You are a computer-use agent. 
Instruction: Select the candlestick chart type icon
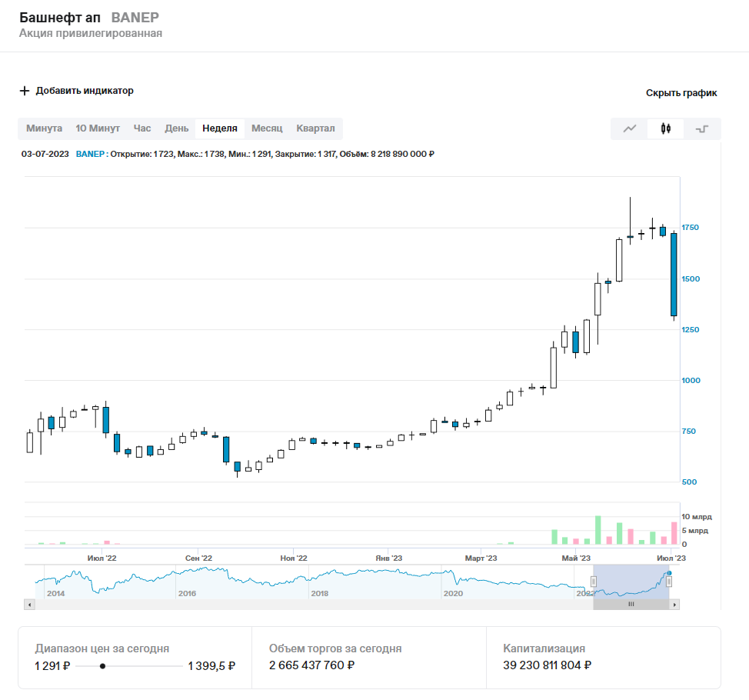(x=665, y=128)
